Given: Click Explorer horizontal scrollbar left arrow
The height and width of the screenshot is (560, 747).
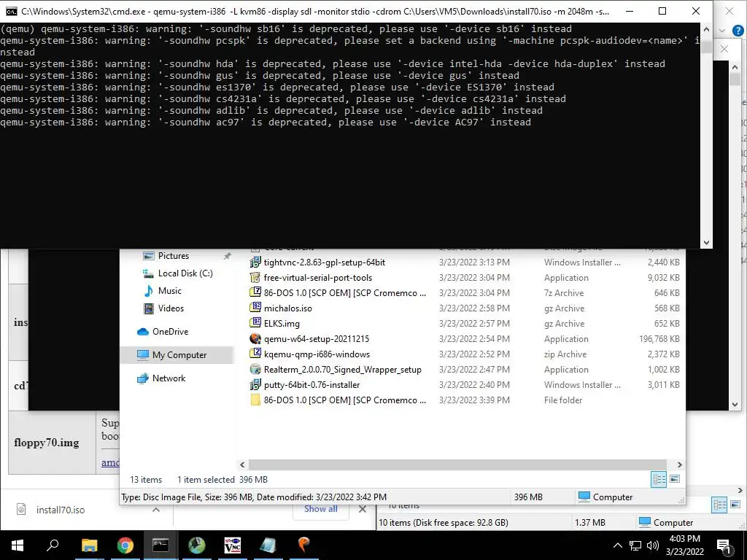Looking at the screenshot, I should (x=242, y=464).
